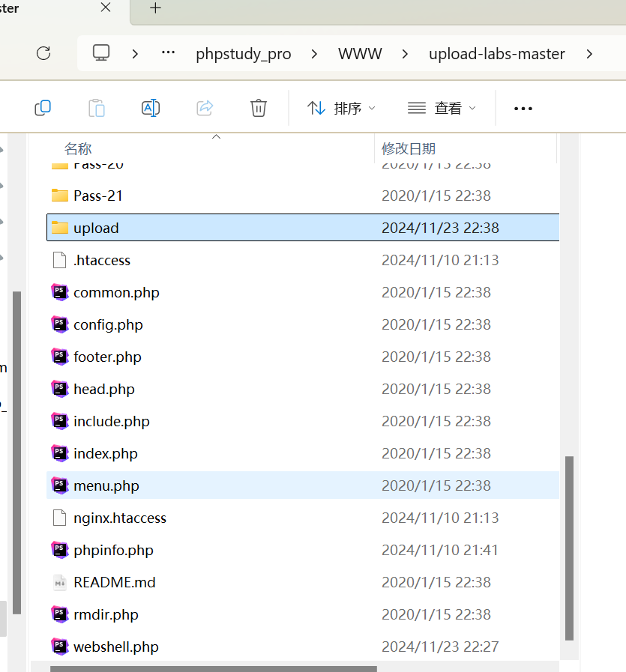
Task: Show hidden breadcrumb folders via ellipsis
Action: click(x=168, y=52)
